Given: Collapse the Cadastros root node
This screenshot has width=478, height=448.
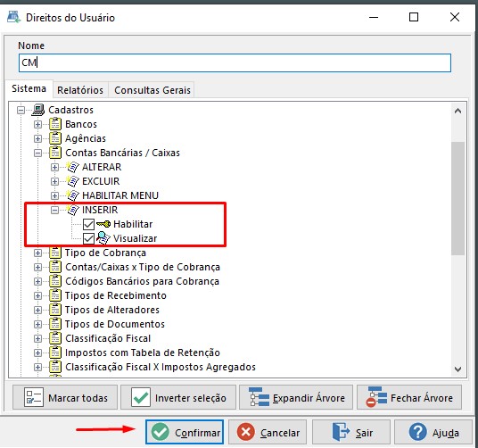Looking at the screenshot, I should point(21,110).
